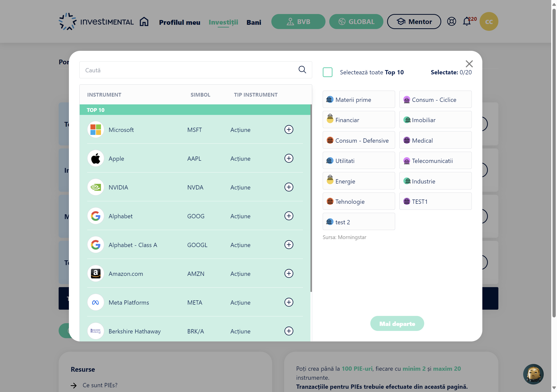Add Alphabet GOOG with its plus icon
Image resolution: width=557 pixels, height=392 pixels.
pyautogui.click(x=289, y=216)
